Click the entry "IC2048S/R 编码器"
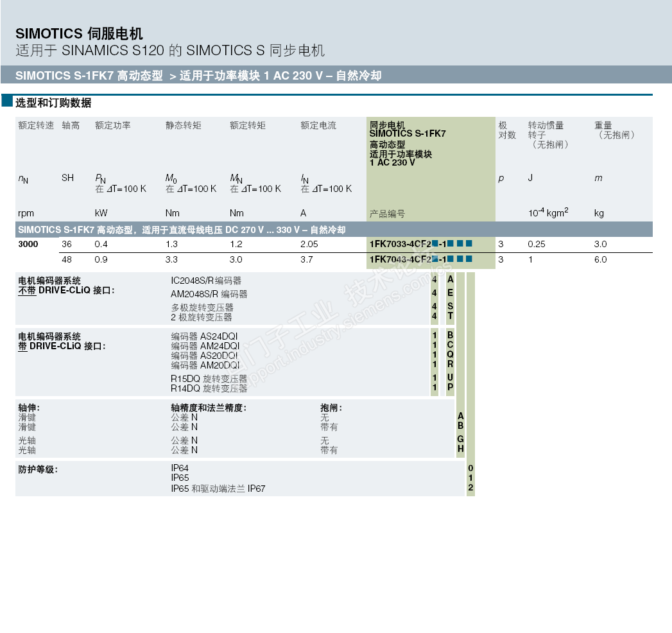This screenshot has width=672, height=633. [206, 281]
